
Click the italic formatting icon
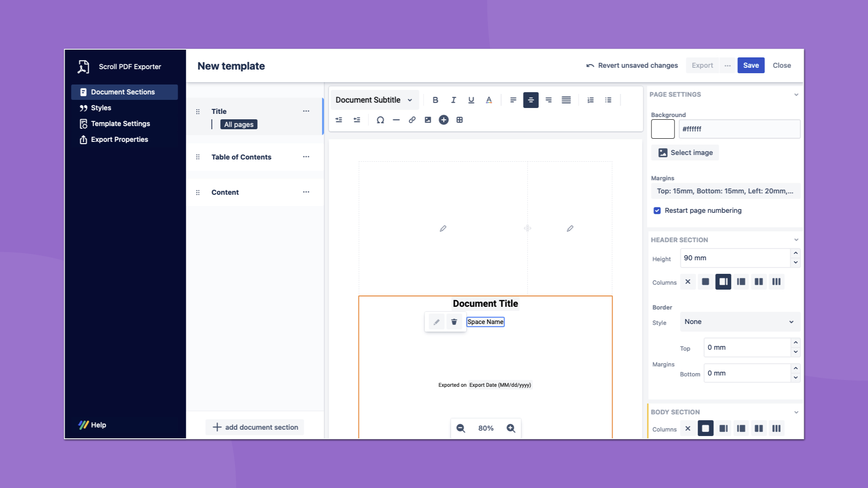(x=453, y=99)
